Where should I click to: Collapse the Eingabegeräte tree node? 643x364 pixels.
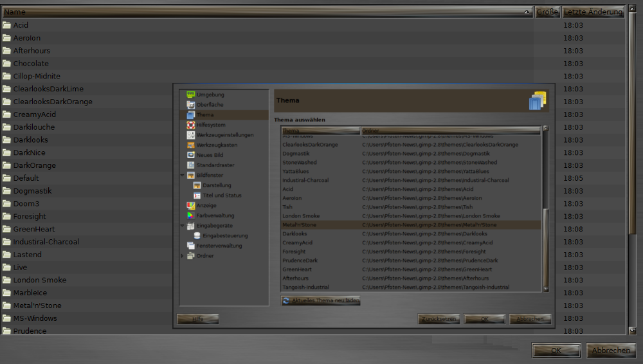click(183, 226)
